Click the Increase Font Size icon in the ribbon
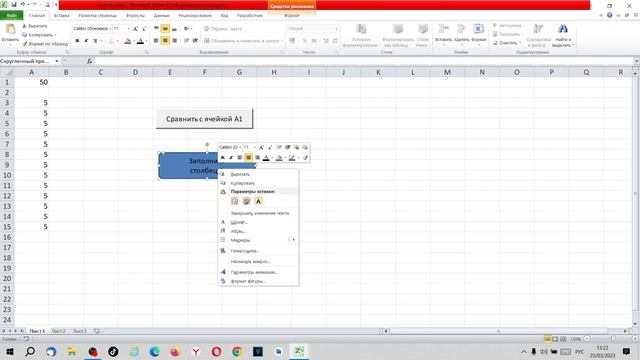 pyautogui.click(x=136, y=29)
